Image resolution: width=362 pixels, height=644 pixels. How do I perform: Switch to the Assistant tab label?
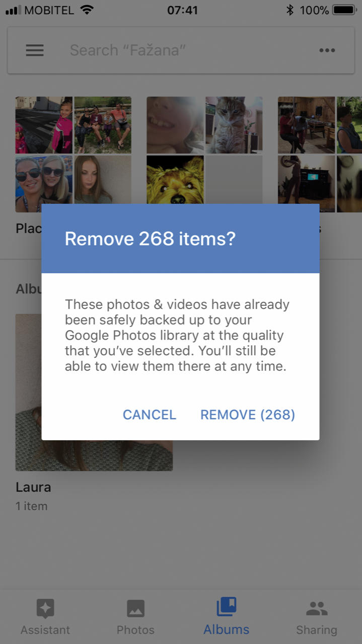click(x=45, y=630)
